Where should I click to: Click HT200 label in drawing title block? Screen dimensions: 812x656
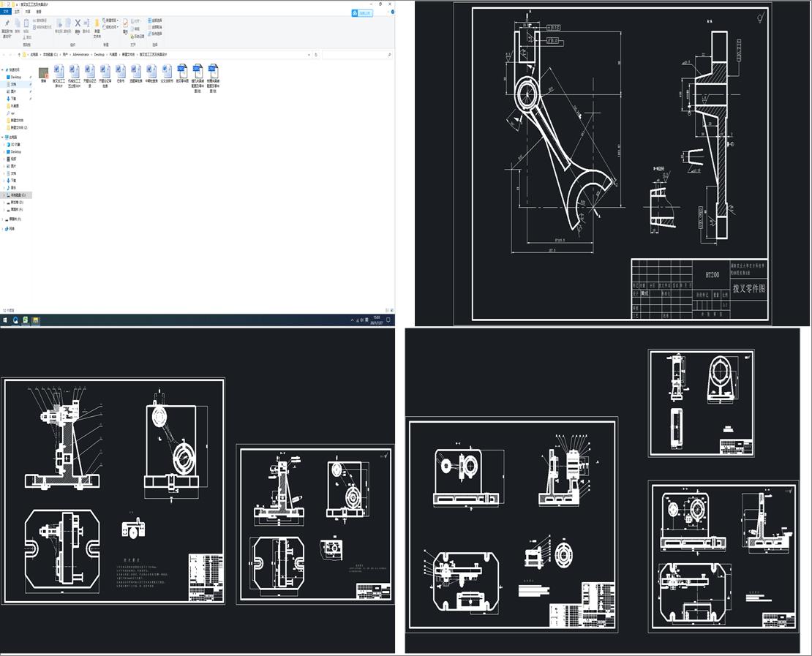point(712,275)
